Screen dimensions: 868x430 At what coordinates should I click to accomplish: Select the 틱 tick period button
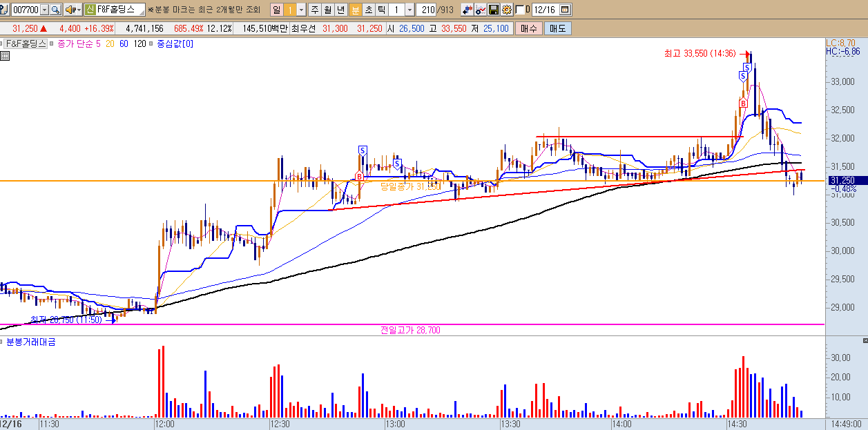click(381, 10)
